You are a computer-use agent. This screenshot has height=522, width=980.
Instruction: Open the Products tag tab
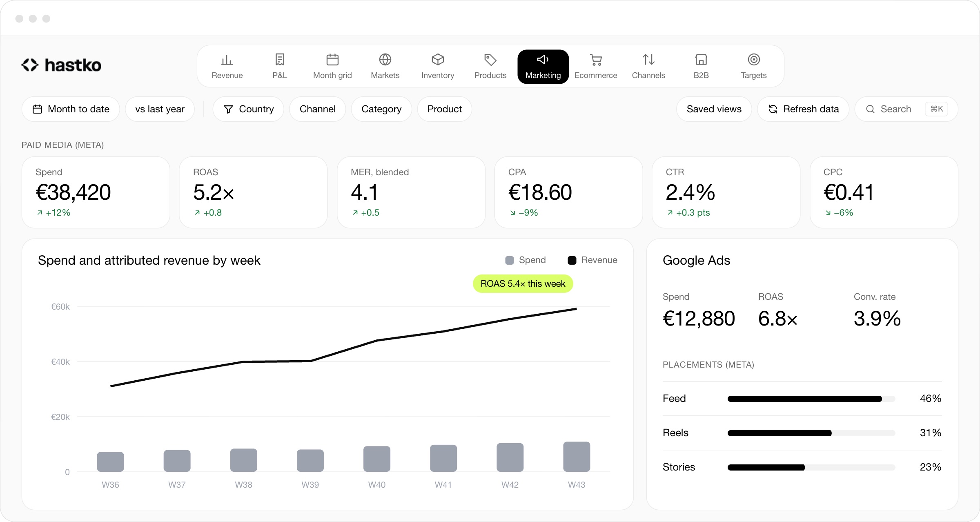(x=490, y=67)
